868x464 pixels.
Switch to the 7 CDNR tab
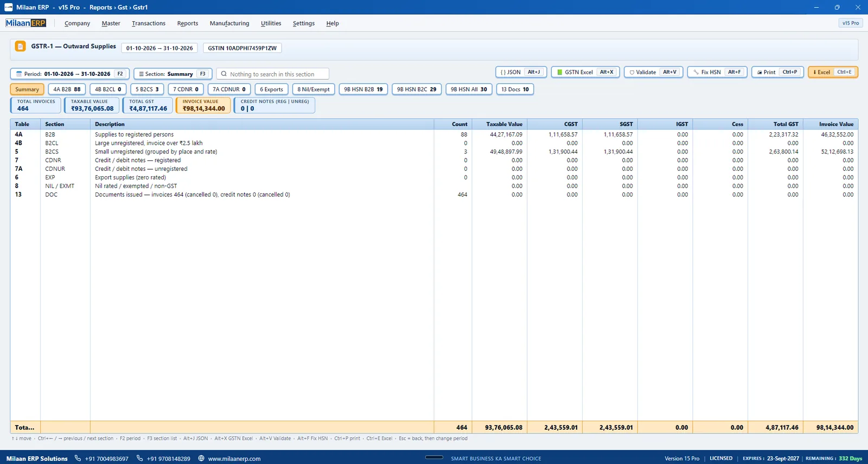tap(186, 89)
